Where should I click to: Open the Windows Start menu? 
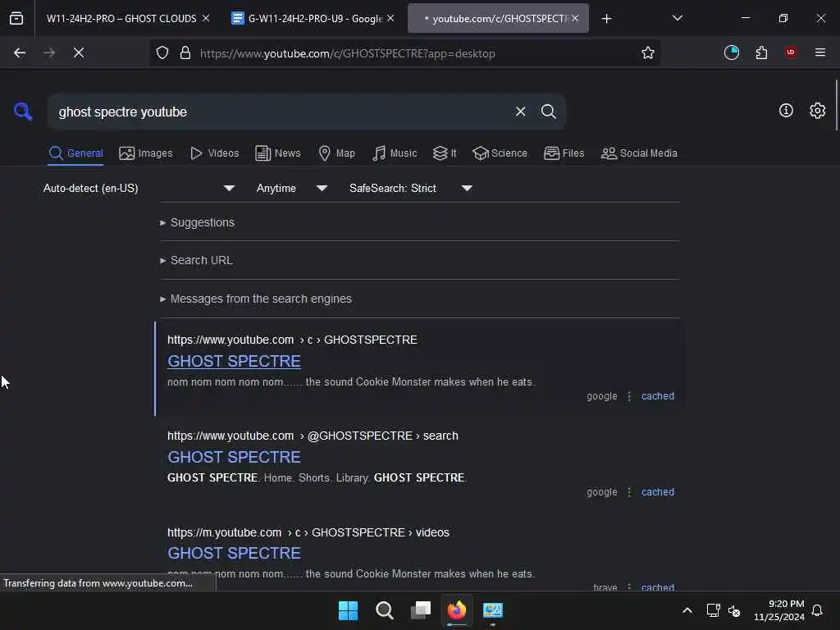point(348,610)
